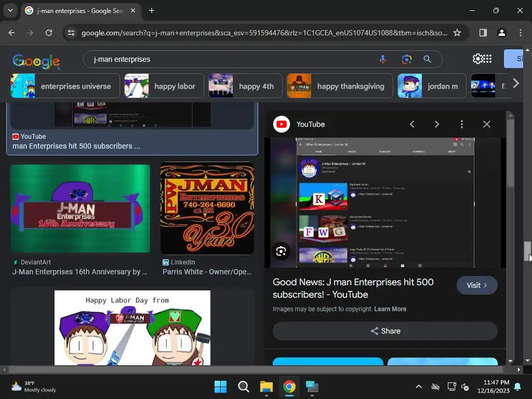Image resolution: width=532 pixels, height=399 pixels.
Task: Start voice search with microphone
Action: [x=383, y=59]
